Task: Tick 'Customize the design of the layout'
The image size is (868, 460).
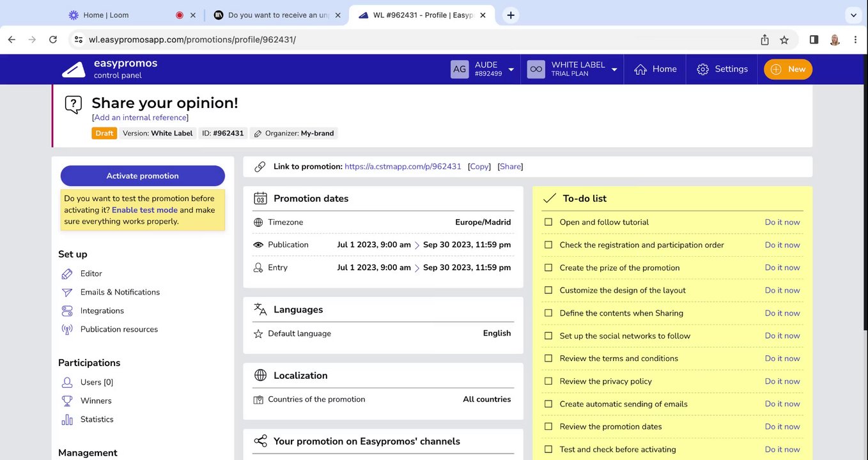Action: (548, 290)
